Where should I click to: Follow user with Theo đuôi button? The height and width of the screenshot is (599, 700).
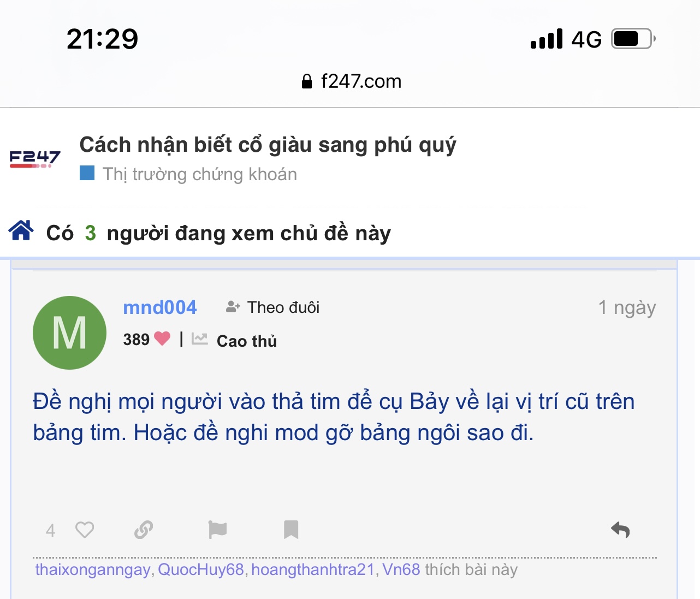(x=273, y=307)
